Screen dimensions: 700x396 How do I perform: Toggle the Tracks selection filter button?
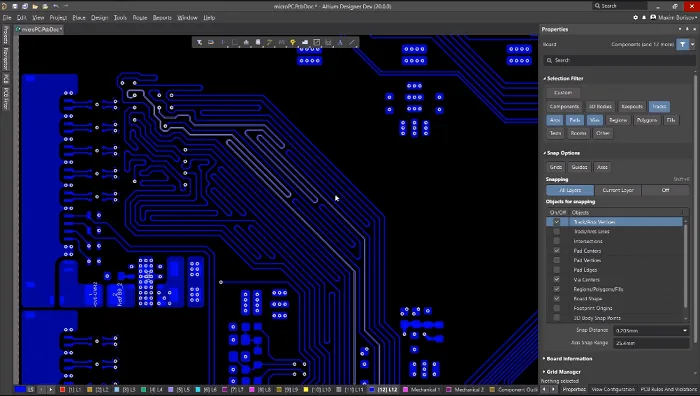point(659,106)
